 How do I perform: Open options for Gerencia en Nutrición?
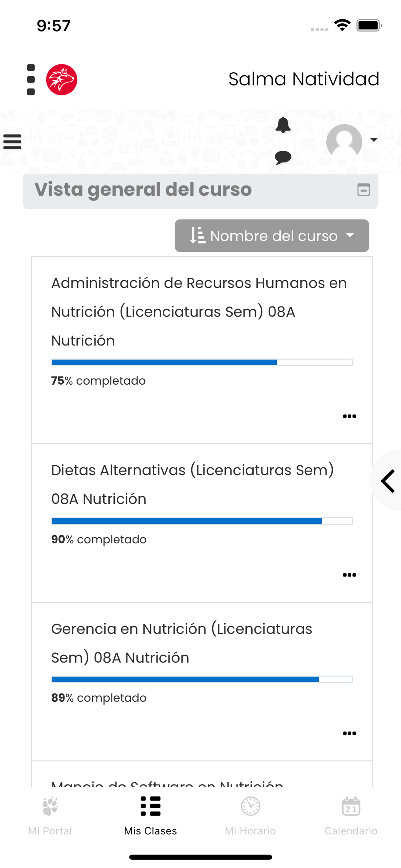coord(349,733)
